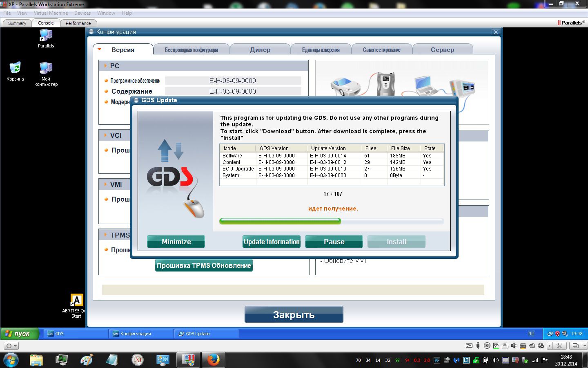Open system monitor icon in host taskbar

pyautogui.click(x=62, y=360)
